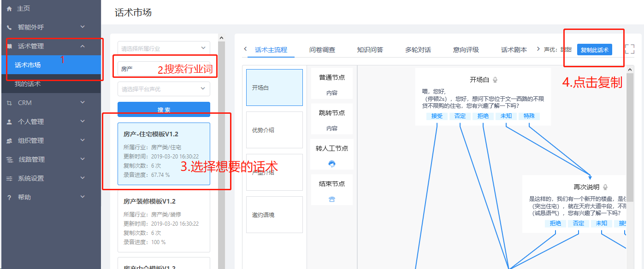
Task: Click the 特殊 branch tag under 开场白
Action: pyautogui.click(x=529, y=116)
